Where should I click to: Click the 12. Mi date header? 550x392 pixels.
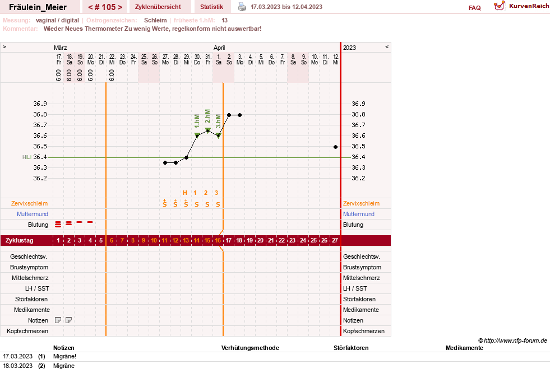coord(336,59)
